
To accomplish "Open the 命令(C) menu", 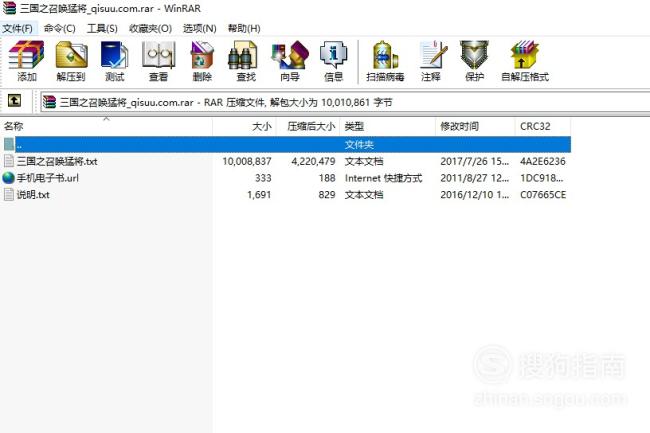I will pyautogui.click(x=60, y=28).
